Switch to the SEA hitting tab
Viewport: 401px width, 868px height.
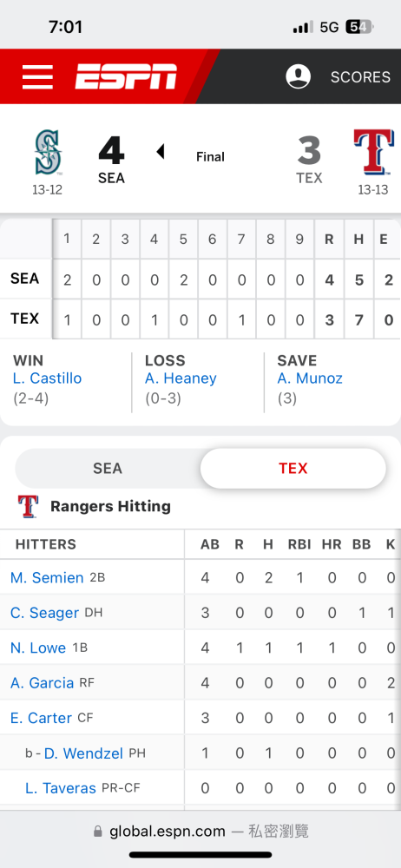pyautogui.click(x=108, y=469)
